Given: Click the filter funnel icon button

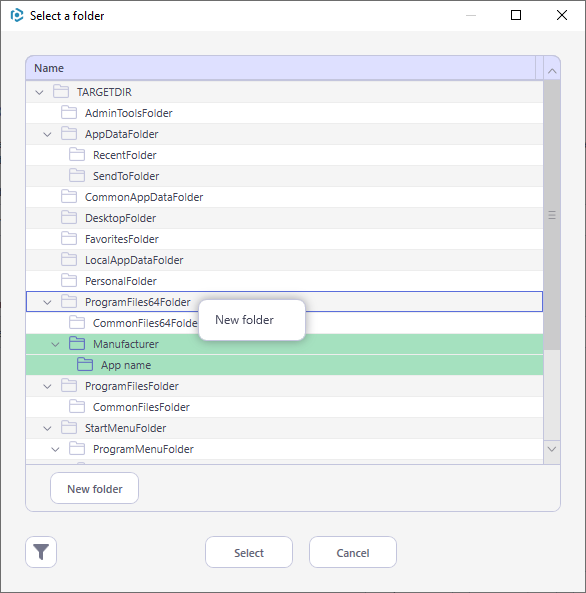Looking at the screenshot, I should (x=41, y=552).
